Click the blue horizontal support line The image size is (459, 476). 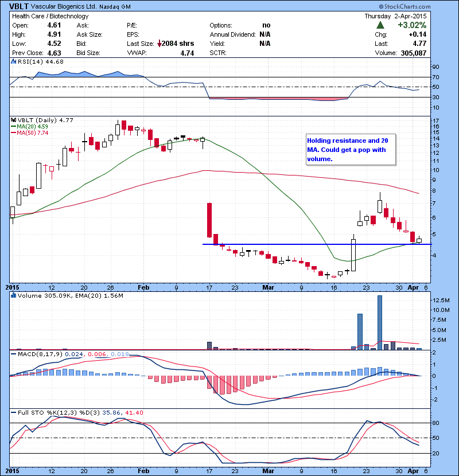click(317, 244)
